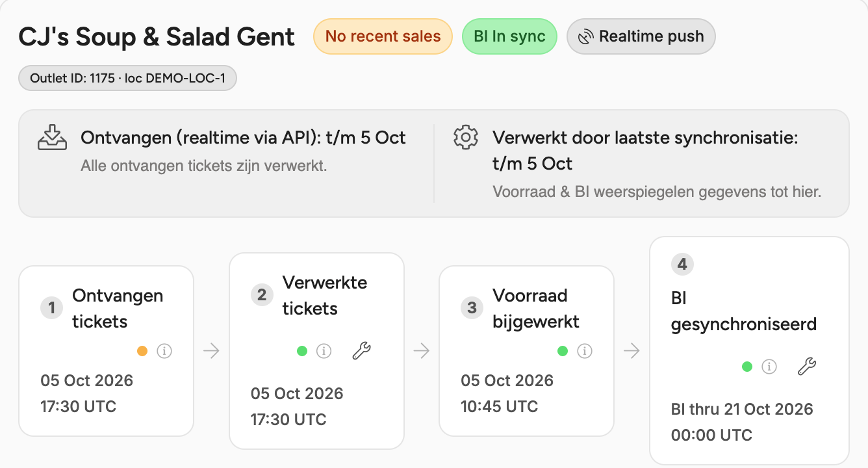Click step number 2 badge

(262, 295)
